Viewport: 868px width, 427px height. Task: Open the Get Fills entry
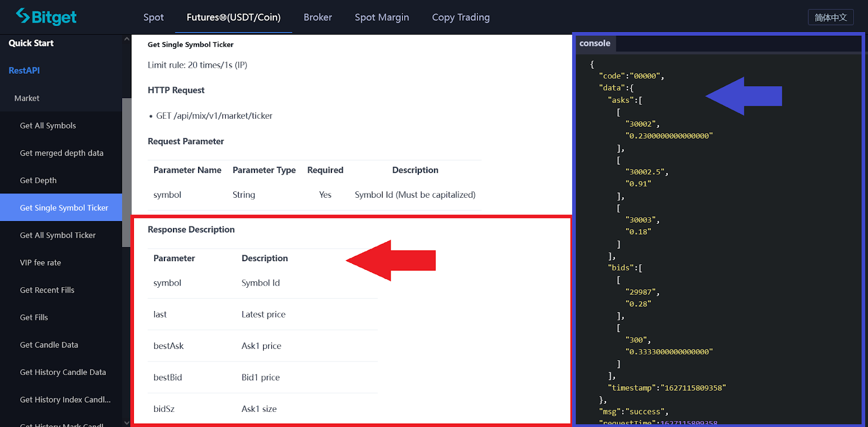coord(34,318)
